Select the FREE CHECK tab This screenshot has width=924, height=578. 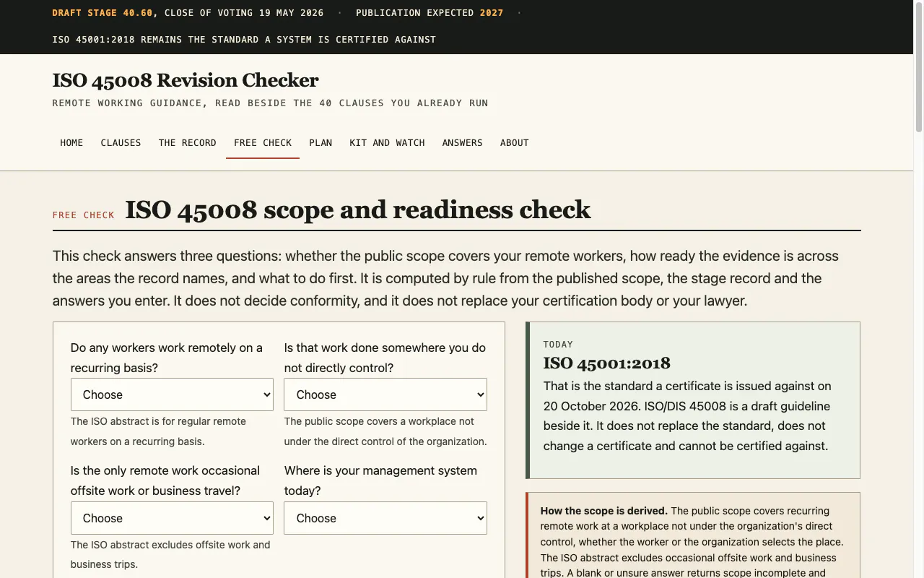click(263, 143)
